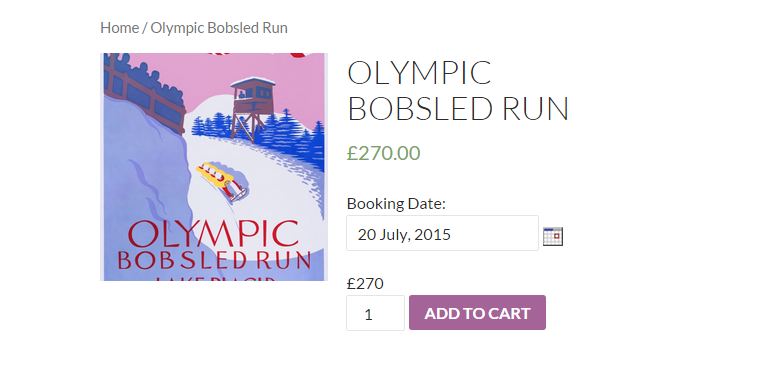Add the bobsled run to cart
This screenshot has width=759, height=381.
coord(477,313)
